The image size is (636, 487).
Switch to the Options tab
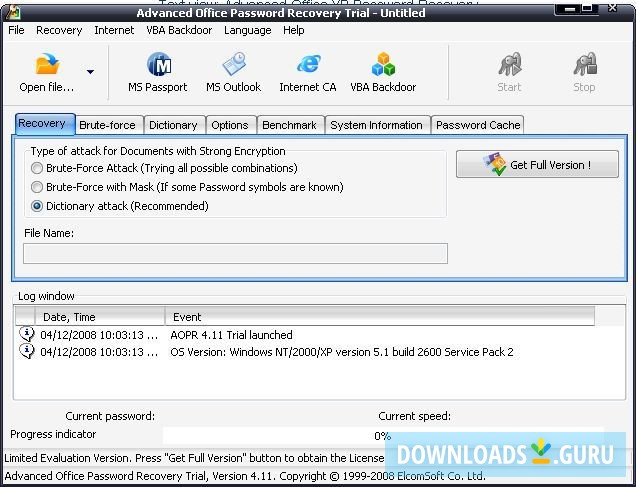point(231,125)
